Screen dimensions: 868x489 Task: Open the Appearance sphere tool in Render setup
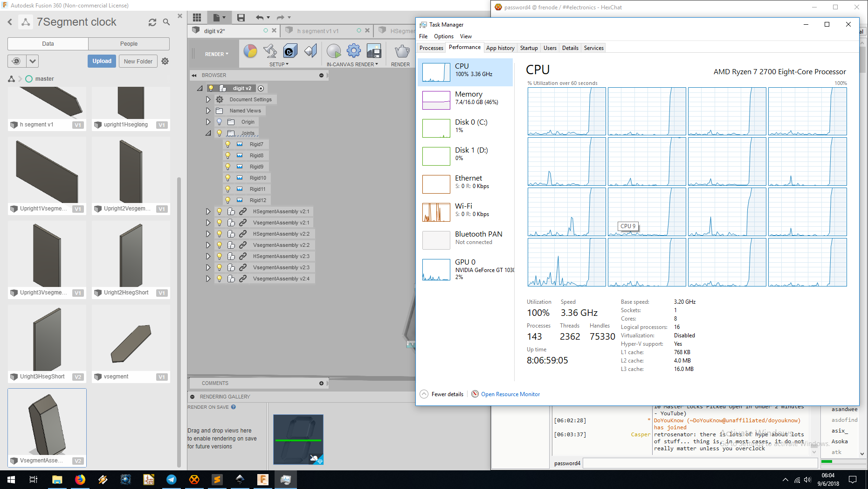250,50
